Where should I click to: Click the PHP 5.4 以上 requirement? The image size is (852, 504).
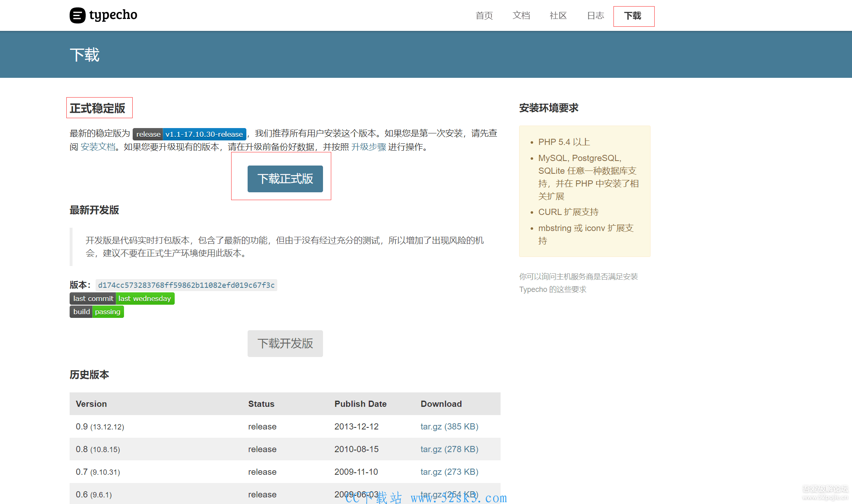564,142
